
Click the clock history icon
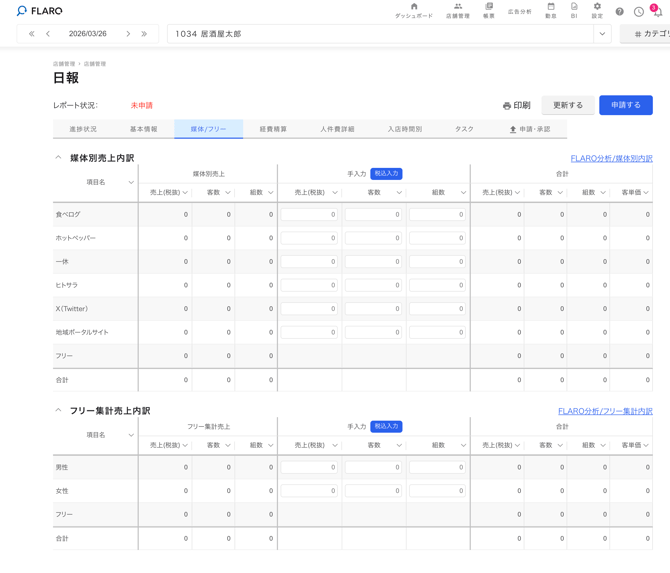[639, 12]
